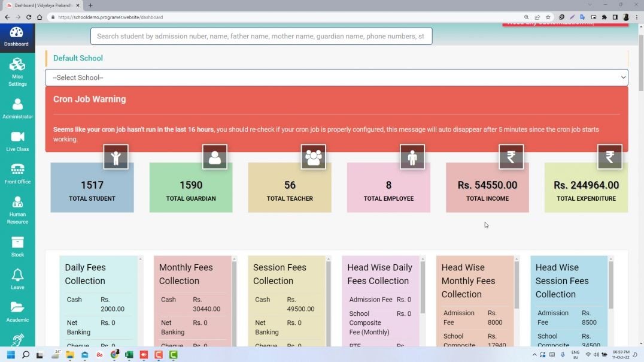Viewport: 644px width, 362px height.
Task: Navigate to the Front Office module
Action: coord(17,174)
